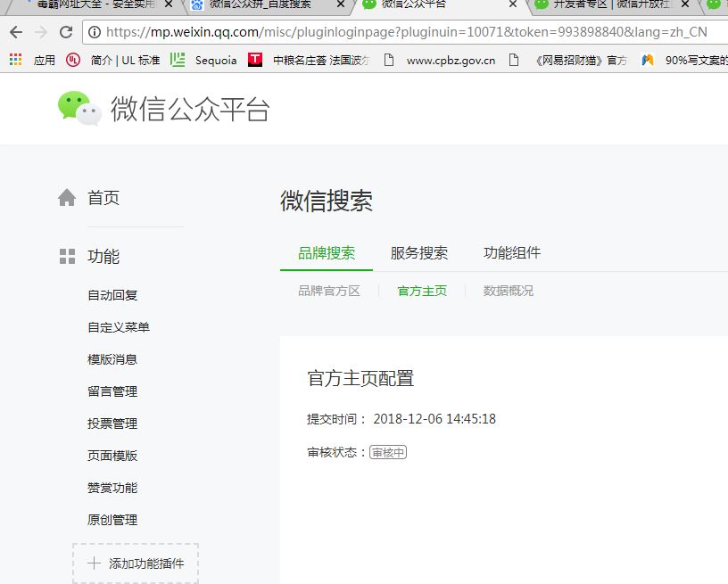The image size is (728, 584).
Task: Open the blank page icon of 网易招财猫 bookmark
Action: pyautogui.click(x=514, y=60)
